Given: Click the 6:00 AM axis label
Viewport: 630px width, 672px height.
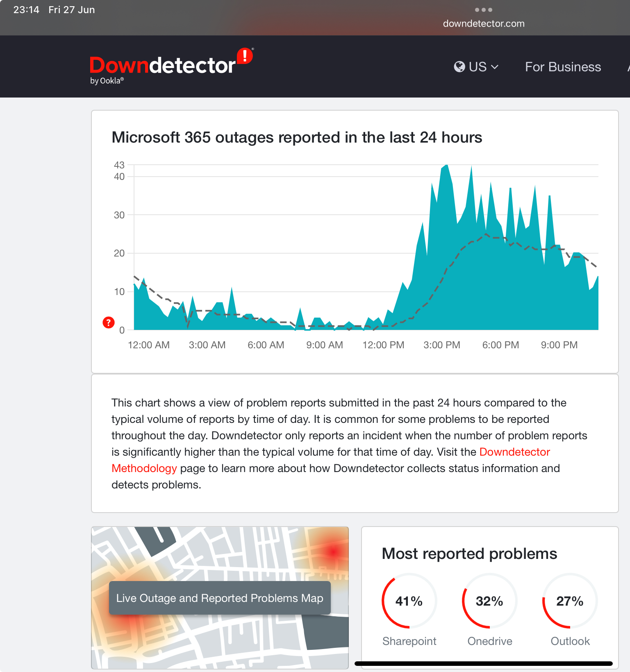Looking at the screenshot, I should point(266,345).
